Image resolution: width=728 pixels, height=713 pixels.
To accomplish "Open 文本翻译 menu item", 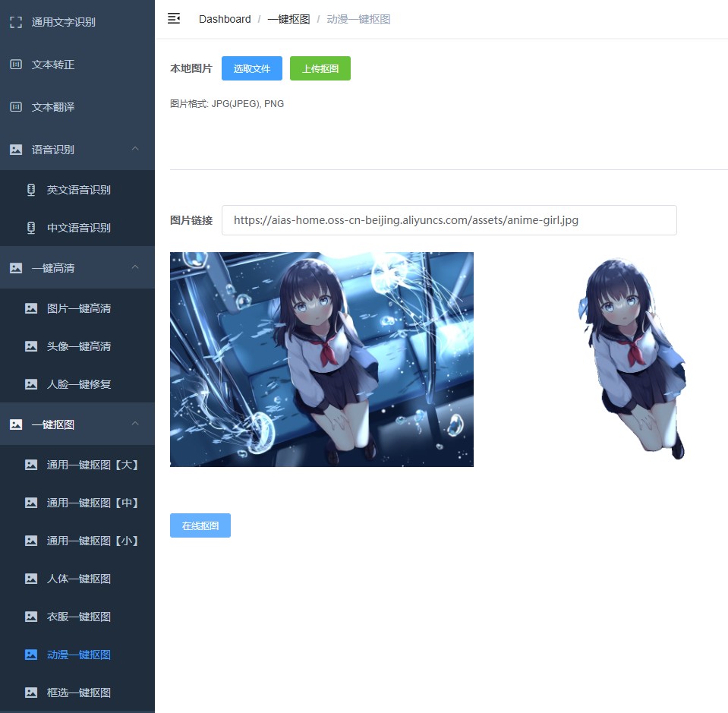I will [x=77, y=107].
